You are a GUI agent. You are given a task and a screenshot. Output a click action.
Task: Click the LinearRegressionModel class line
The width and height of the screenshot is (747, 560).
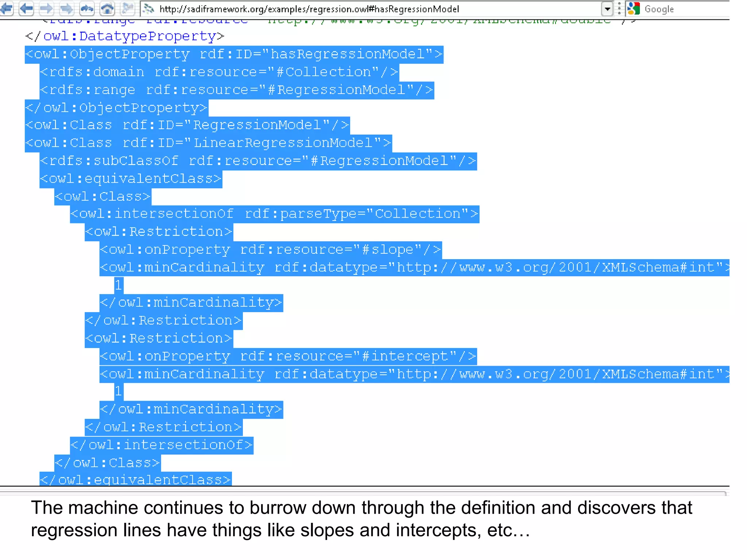coord(208,143)
